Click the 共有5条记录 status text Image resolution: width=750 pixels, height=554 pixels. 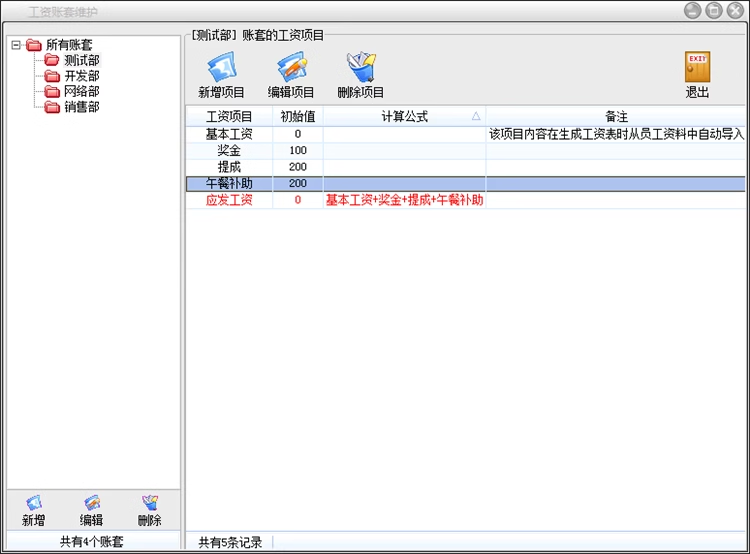pyautogui.click(x=230, y=543)
